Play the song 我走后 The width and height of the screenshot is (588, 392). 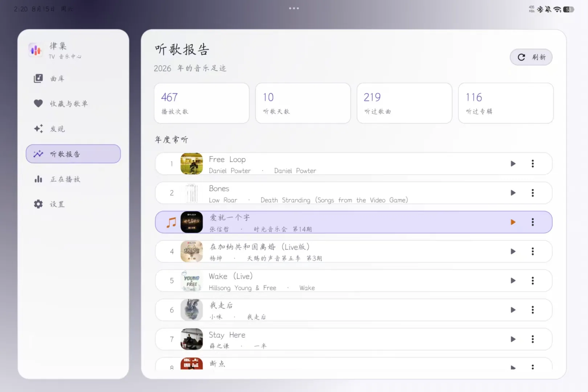click(x=513, y=310)
